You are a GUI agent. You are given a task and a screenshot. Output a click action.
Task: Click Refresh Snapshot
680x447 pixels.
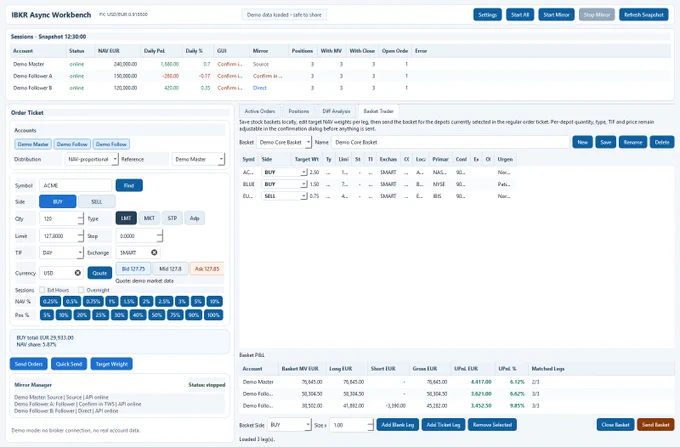pyautogui.click(x=644, y=15)
